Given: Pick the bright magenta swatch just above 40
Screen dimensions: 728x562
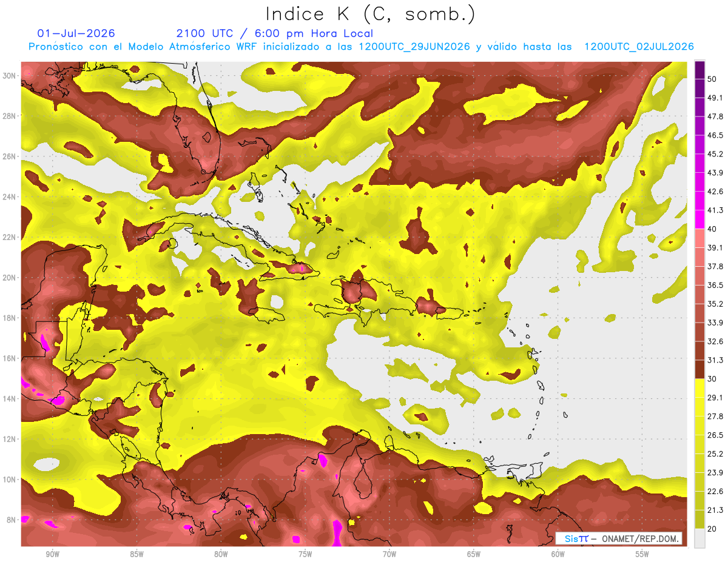Looking at the screenshot, I should (x=699, y=219).
